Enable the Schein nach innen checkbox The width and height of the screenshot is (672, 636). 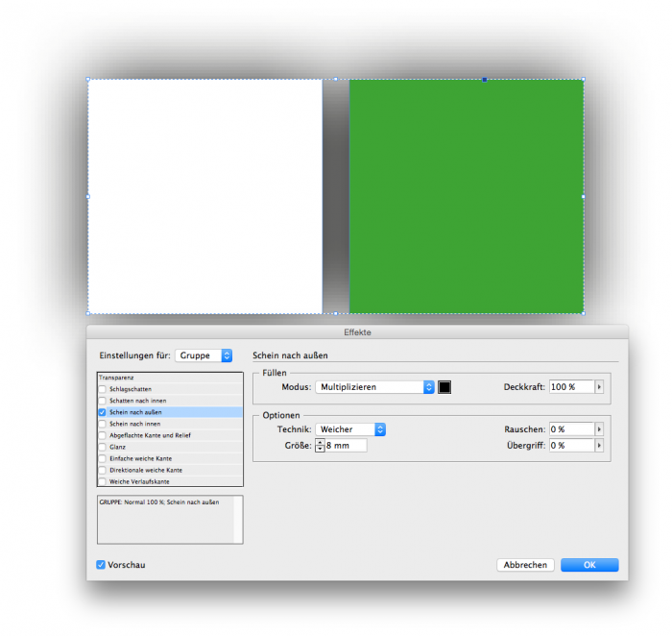point(102,424)
